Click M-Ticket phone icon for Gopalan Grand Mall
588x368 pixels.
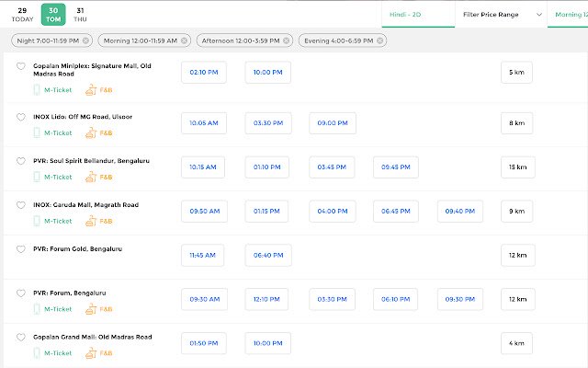[37, 353]
